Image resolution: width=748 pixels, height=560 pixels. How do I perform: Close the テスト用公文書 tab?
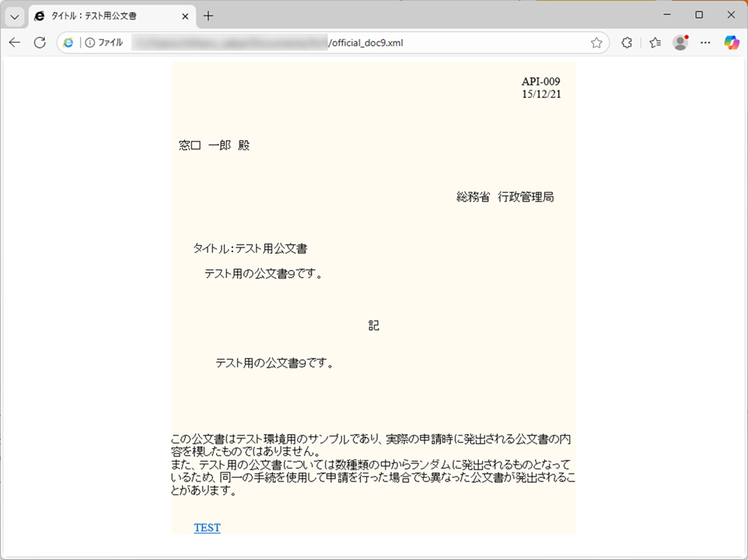coord(184,16)
